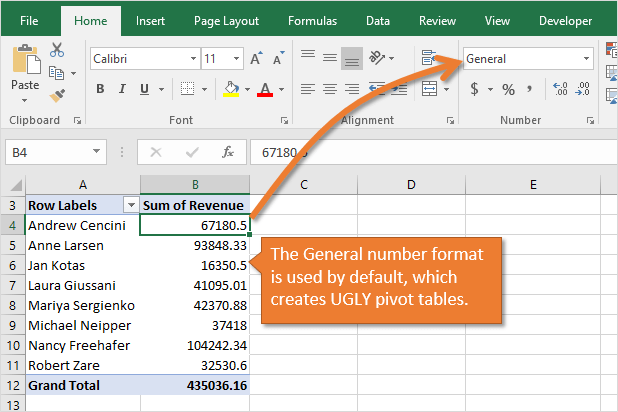Toggle Bold formatting
Image resolution: width=618 pixels, height=412 pixels.
(100, 90)
